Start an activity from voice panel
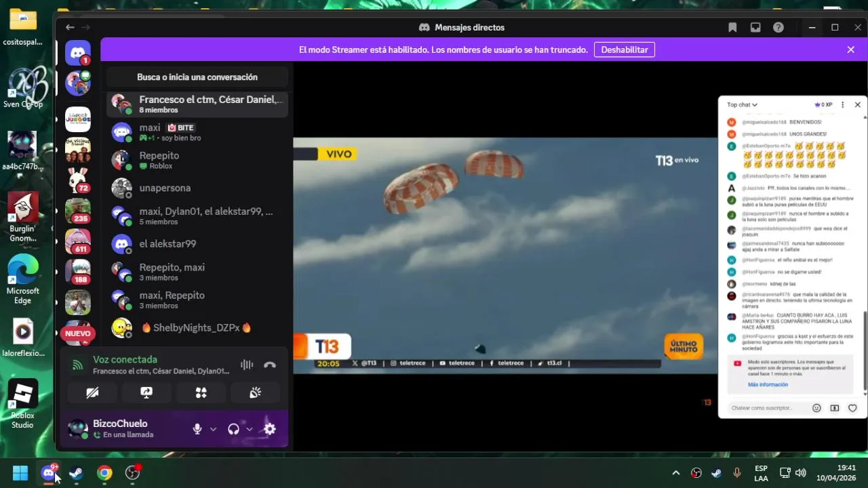 click(201, 392)
